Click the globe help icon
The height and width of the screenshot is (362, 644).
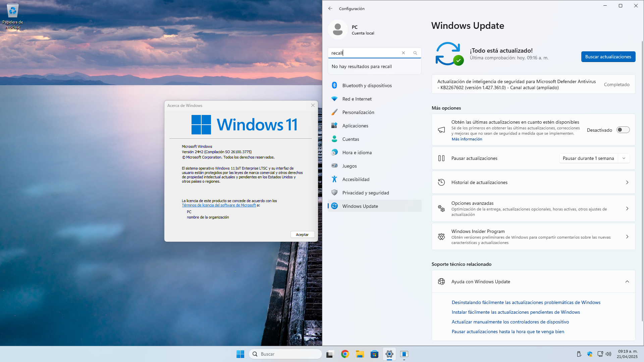pyautogui.click(x=441, y=282)
